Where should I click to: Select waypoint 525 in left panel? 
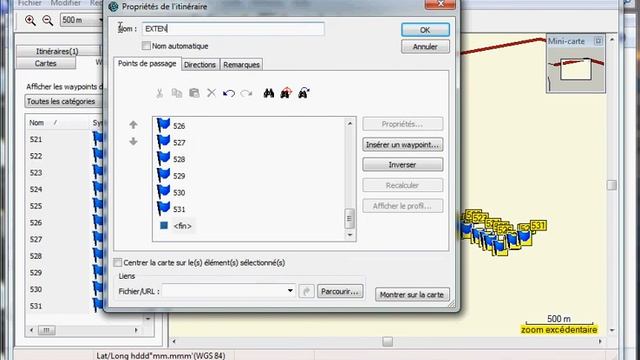[36, 206]
